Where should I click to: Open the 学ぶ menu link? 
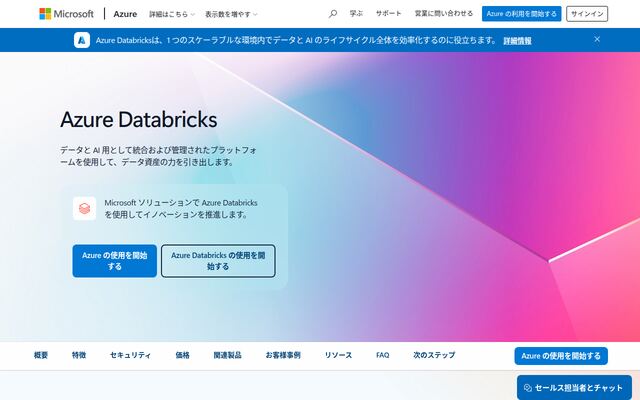click(356, 13)
